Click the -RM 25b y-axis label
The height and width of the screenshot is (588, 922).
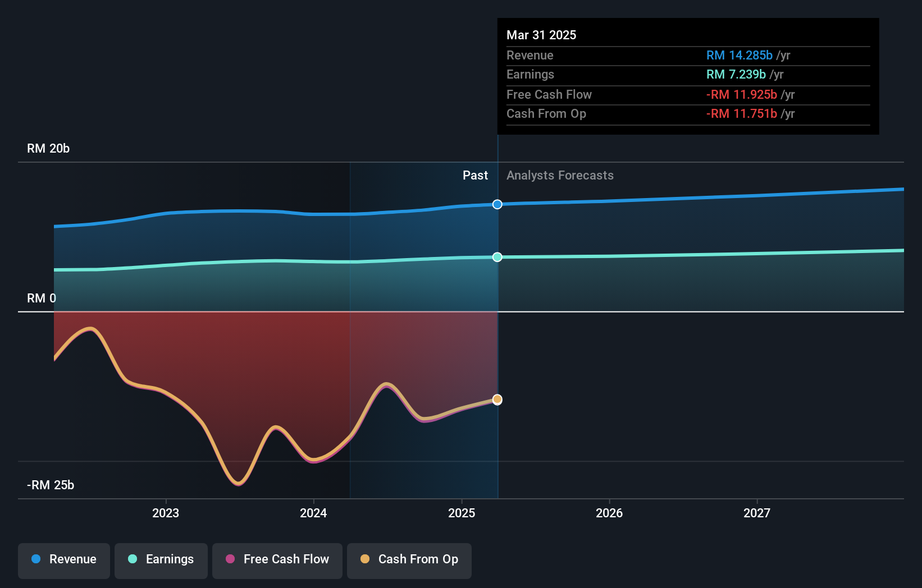click(x=51, y=485)
